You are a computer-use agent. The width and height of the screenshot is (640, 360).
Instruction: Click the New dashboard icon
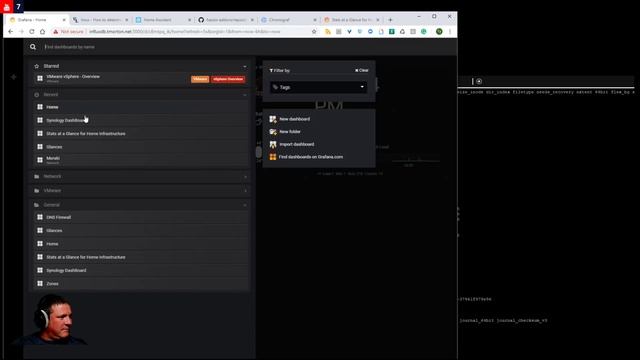[x=273, y=119]
